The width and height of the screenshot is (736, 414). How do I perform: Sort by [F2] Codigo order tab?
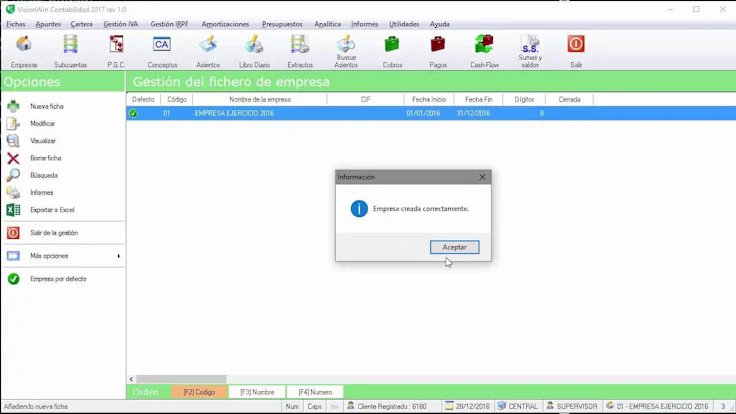point(199,392)
